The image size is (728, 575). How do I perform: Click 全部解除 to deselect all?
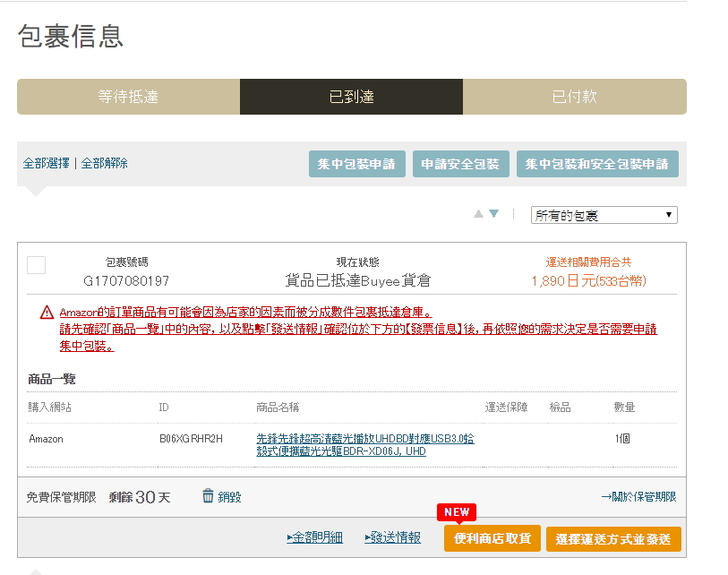104,163
